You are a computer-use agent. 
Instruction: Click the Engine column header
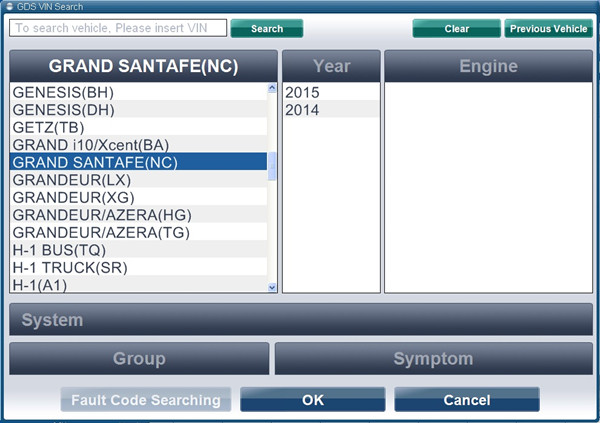[x=489, y=66]
